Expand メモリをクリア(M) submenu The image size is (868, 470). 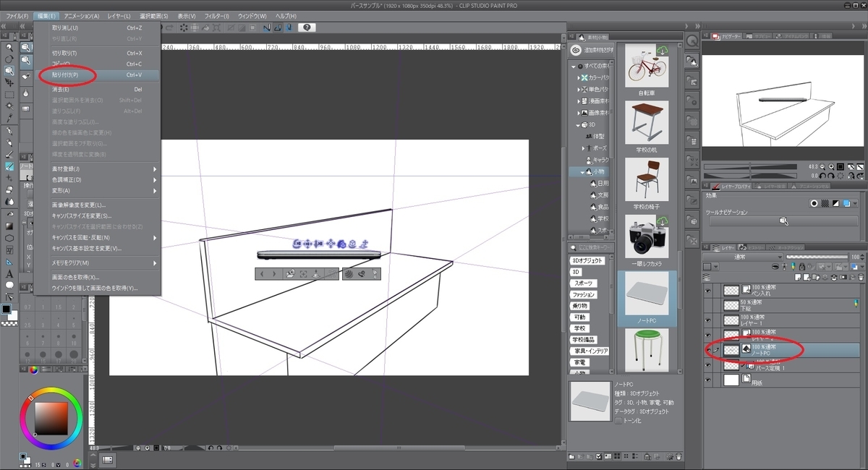(155, 262)
